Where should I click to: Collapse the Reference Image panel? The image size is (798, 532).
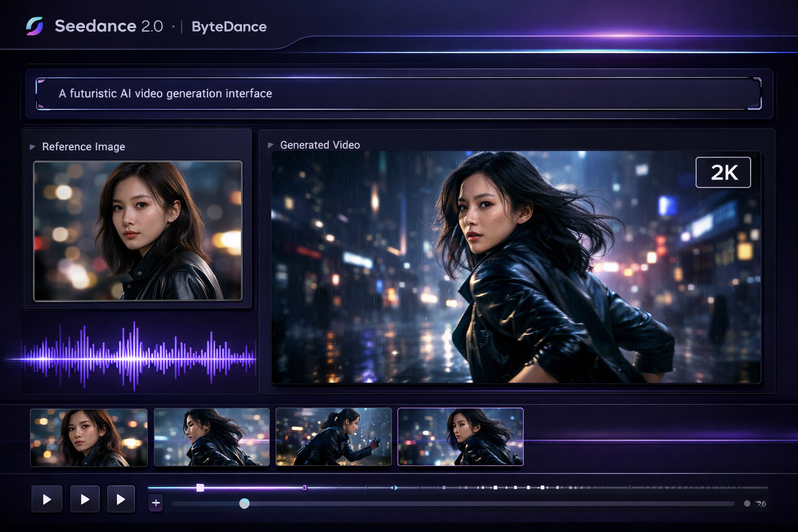coord(33,147)
